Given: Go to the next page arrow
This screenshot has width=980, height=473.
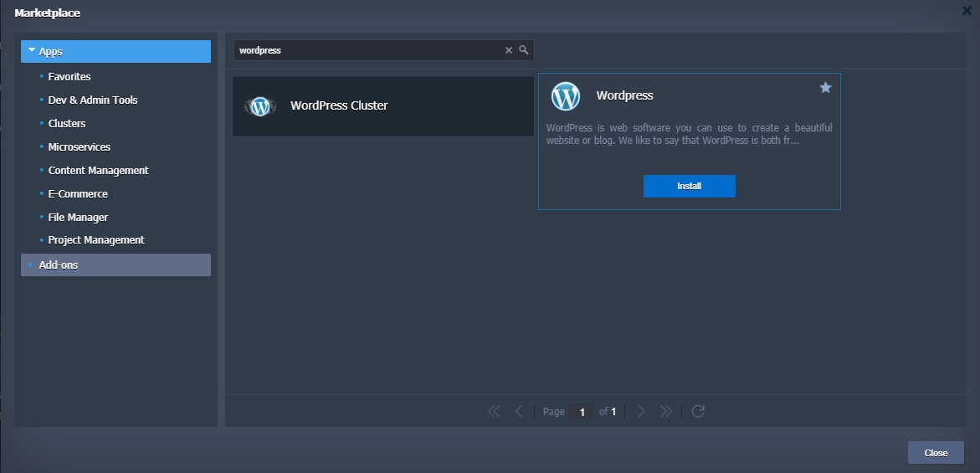Looking at the screenshot, I should (x=640, y=411).
